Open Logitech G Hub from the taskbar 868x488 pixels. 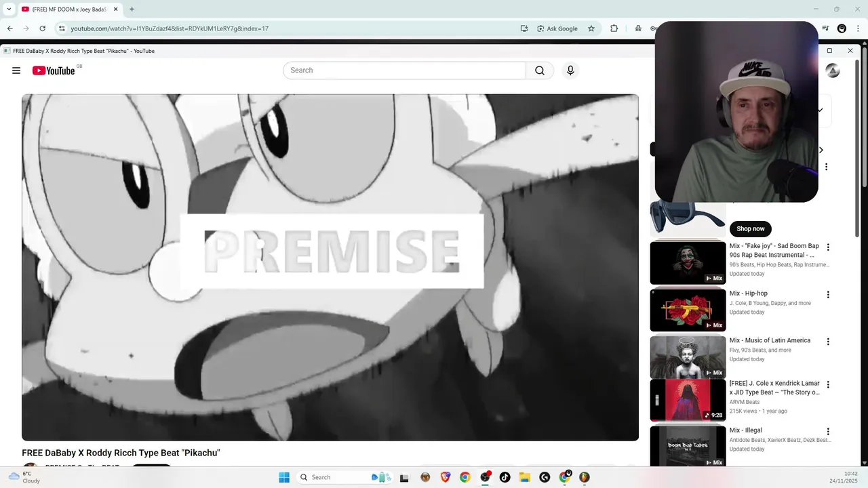[x=545, y=477]
